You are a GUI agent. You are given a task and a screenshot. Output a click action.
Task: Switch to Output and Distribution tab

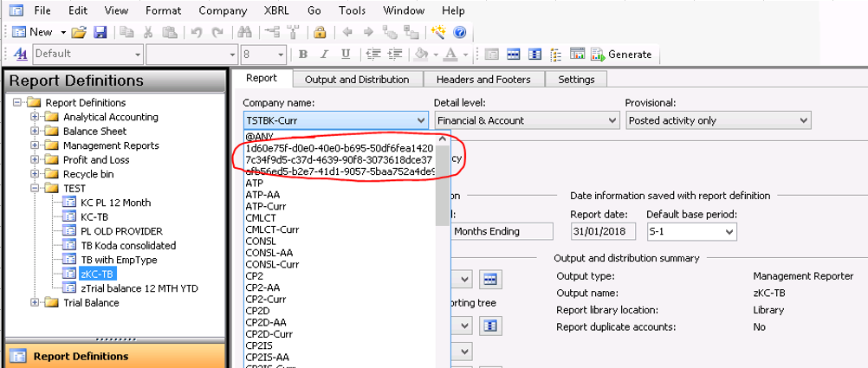tap(357, 80)
